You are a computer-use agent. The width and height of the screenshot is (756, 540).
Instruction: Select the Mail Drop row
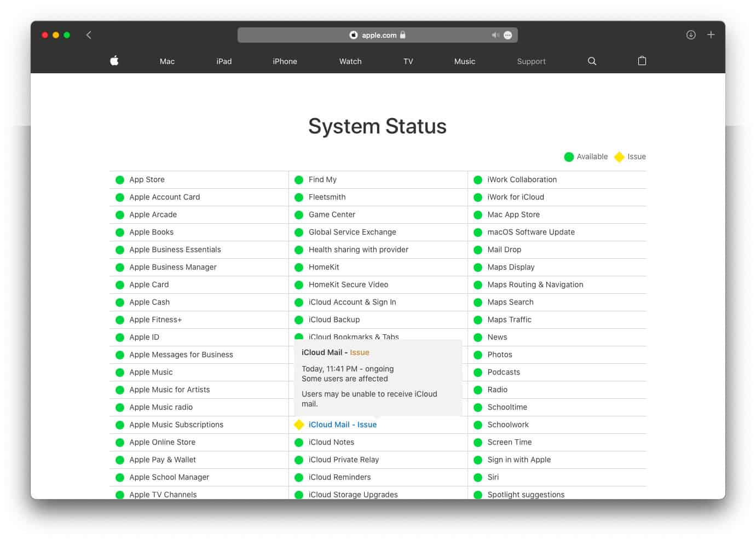[557, 249]
